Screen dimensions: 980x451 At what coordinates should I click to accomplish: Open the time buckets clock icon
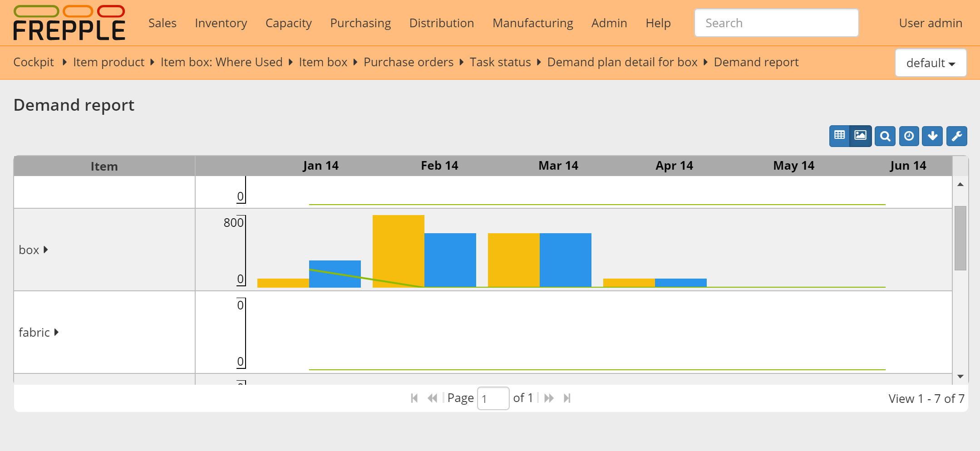909,136
